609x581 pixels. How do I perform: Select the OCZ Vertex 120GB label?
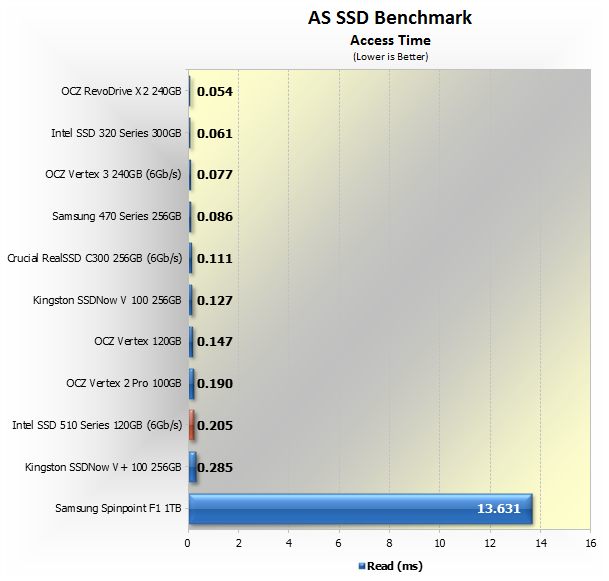coord(138,341)
